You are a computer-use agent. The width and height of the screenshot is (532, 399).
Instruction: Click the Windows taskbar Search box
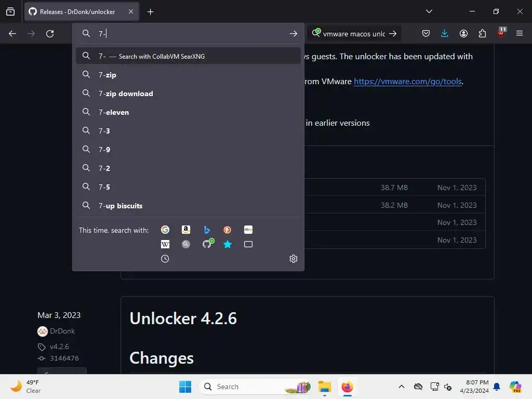255,387
